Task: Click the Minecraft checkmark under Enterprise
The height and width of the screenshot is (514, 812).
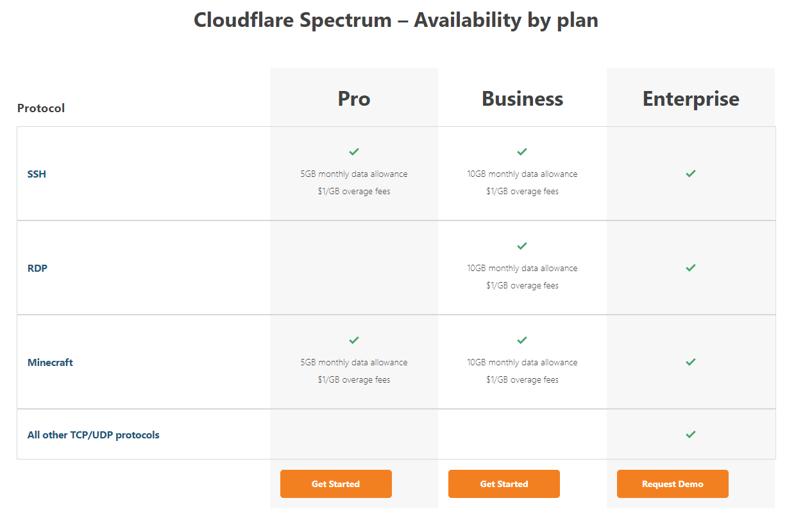Action: click(x=691, y=362)
